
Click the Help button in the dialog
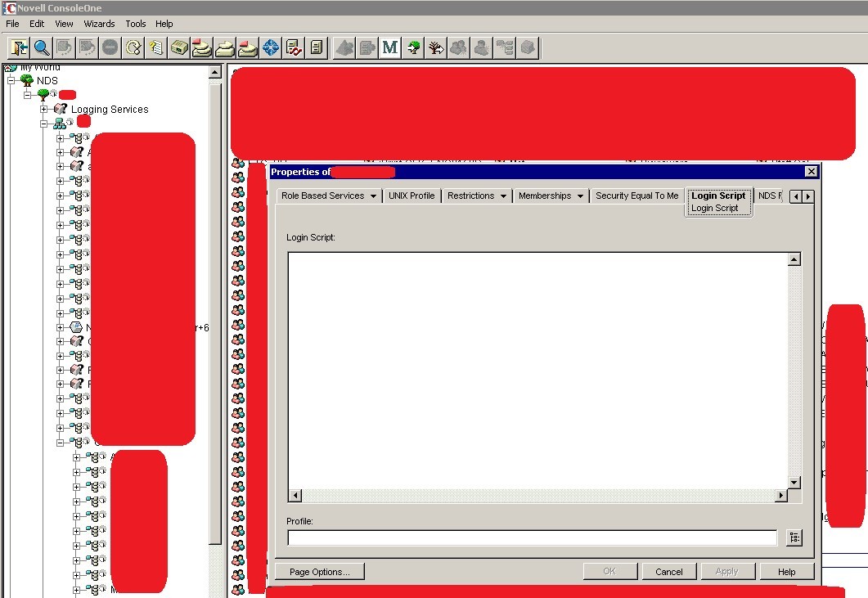(x=787, y=572)
